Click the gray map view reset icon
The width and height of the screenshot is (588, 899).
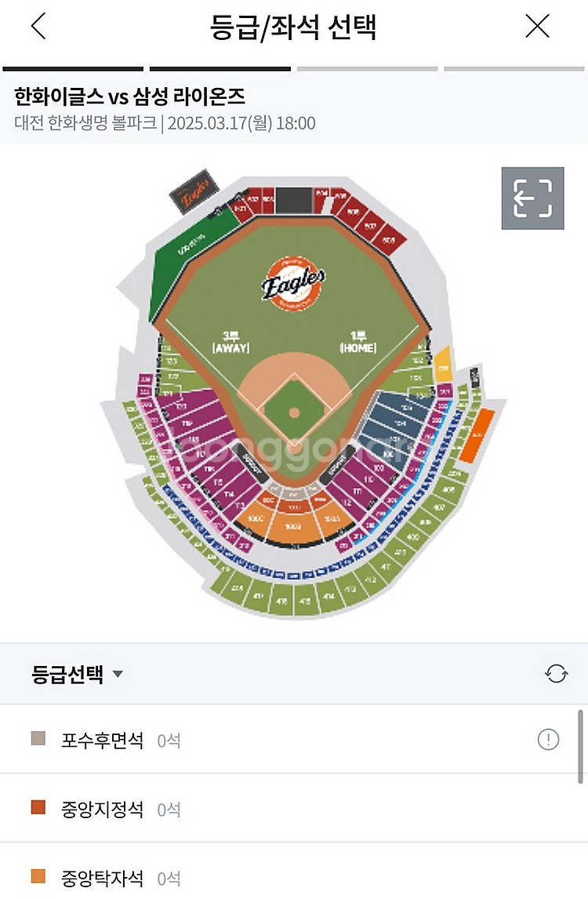[x=532, y=198]
